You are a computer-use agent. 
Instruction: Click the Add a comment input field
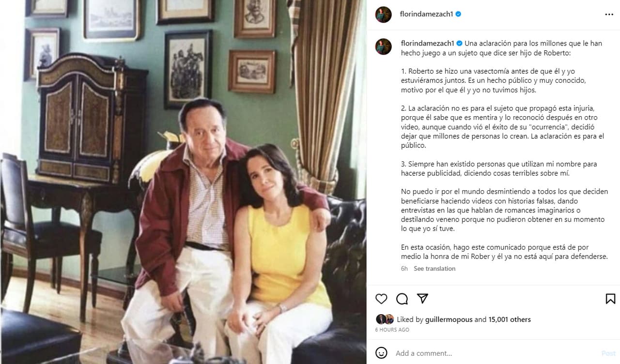pos(436,353)
